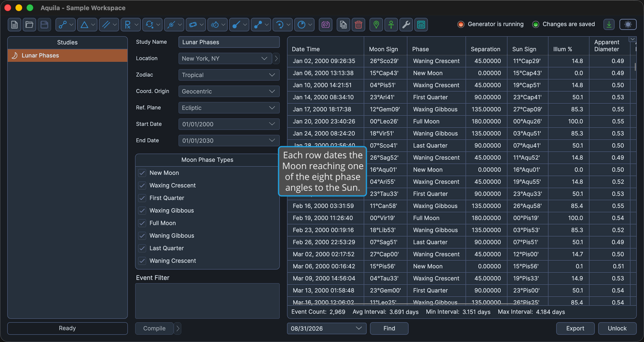Click the duplicate study copy icon
Image resolution: width=644 pixels, height=342 pixels.
[x=343, y=25]
